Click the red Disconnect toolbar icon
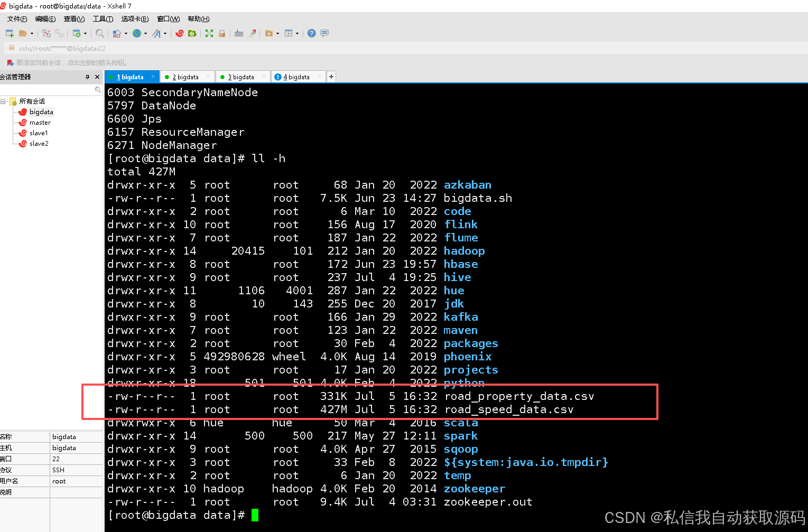This screenshot has width=808, height=532. click(x=47, y=33)
